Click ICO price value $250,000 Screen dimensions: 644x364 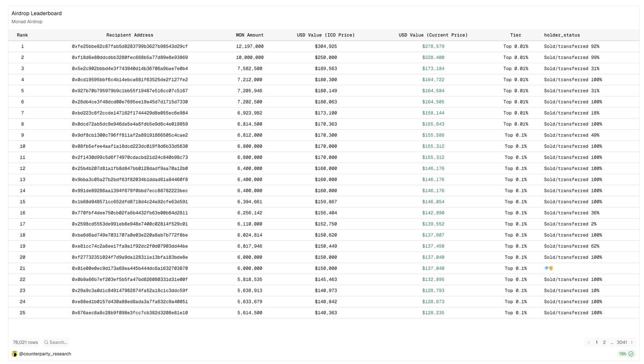(326, 57)
